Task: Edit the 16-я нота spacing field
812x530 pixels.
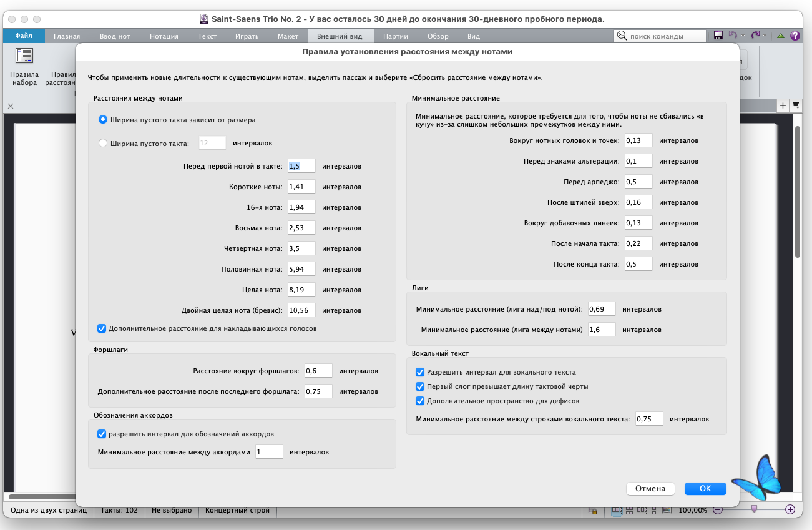Action: coord(301,207)
